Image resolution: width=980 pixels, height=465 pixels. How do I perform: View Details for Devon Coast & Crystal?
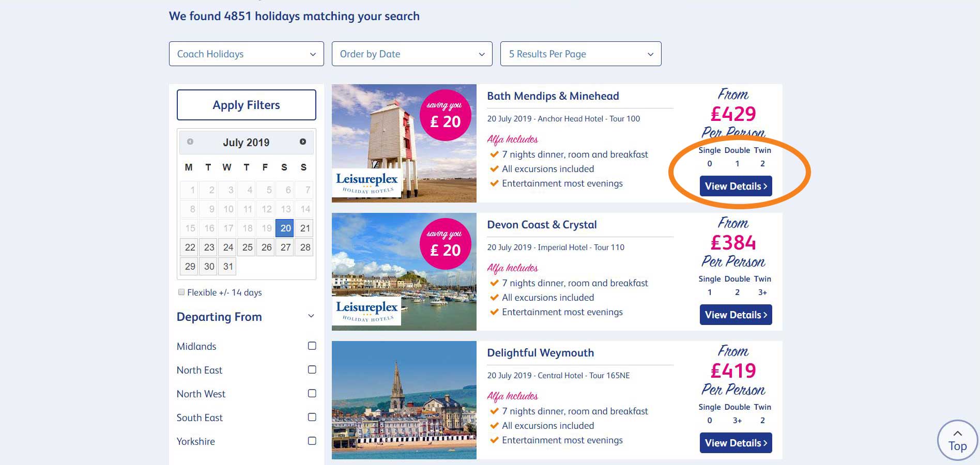click(736, 315)
